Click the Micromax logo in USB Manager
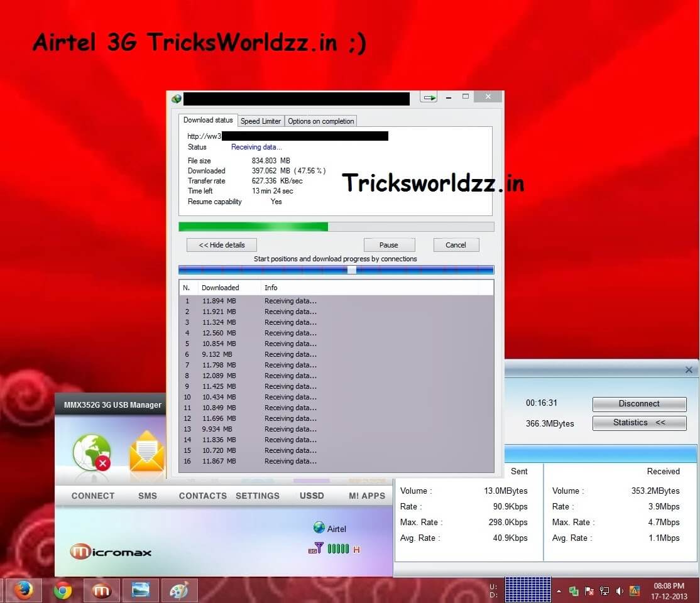 111,551
